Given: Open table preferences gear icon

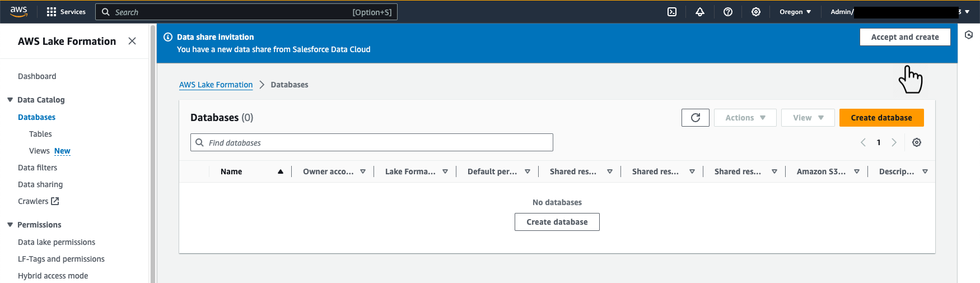Looking at the screenshot, I should (917, 142).
